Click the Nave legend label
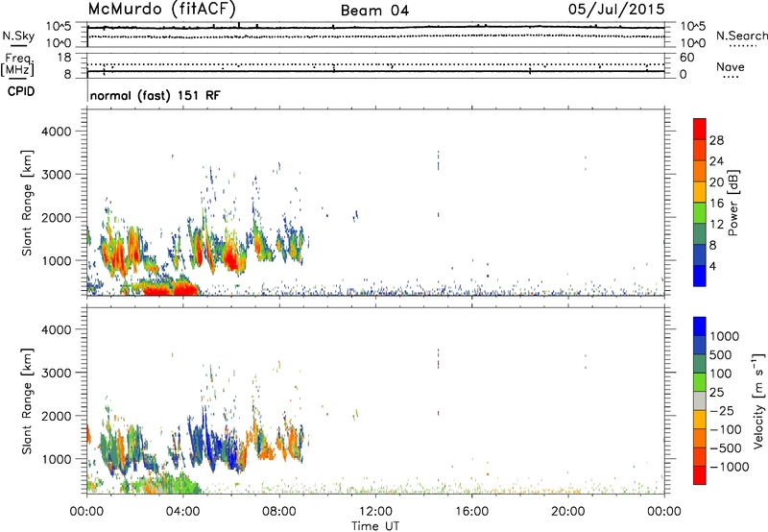Viewport: 768px width, 532px height. 731,67
